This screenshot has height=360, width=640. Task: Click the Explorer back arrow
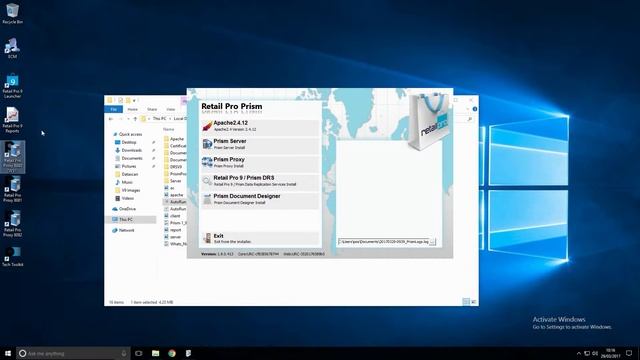tap(111, 119)
